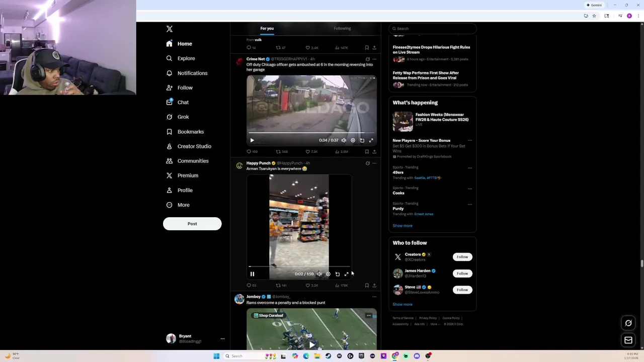Open the Home page in sidebar
Viewport: 644px width, 362px height.
pyautogui.click(x=180, y=44)
